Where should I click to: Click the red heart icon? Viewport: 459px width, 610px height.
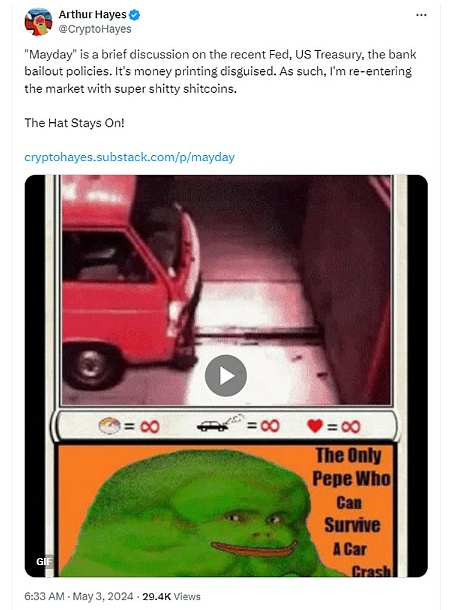[x=315, y=426]
